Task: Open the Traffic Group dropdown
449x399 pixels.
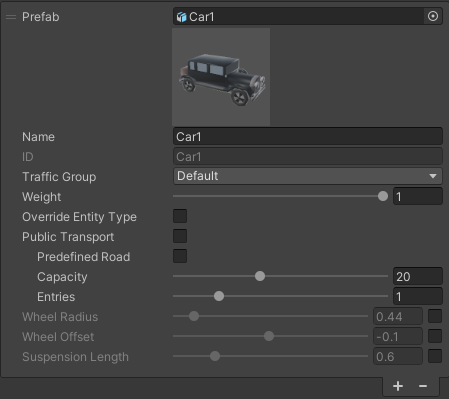Action: [308, 176]
